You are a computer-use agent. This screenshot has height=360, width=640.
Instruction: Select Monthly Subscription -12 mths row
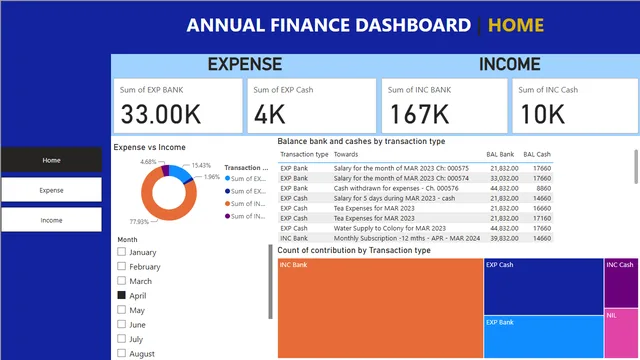click(x=416, y=238)
